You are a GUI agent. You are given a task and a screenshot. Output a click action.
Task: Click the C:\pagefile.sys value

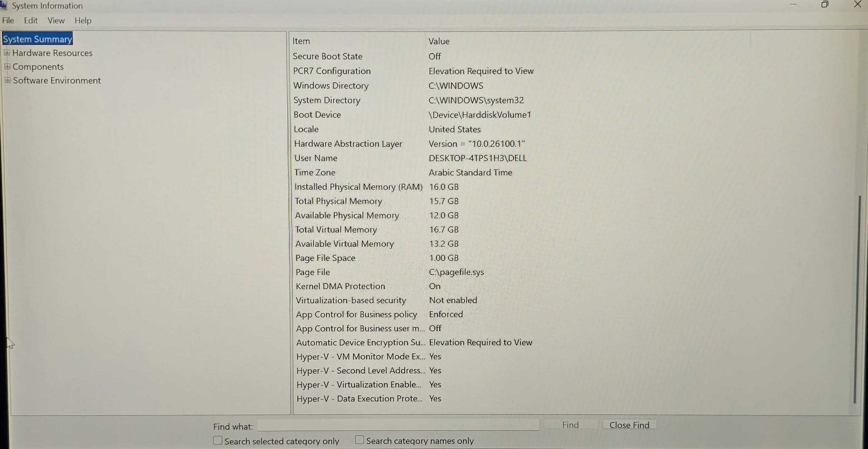(x=456, y=272)
